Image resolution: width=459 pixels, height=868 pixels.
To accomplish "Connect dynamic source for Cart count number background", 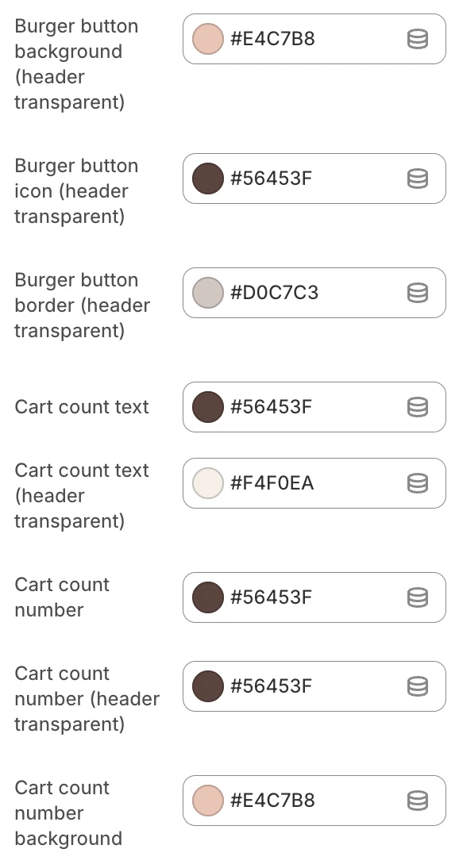I will point(418,801).
